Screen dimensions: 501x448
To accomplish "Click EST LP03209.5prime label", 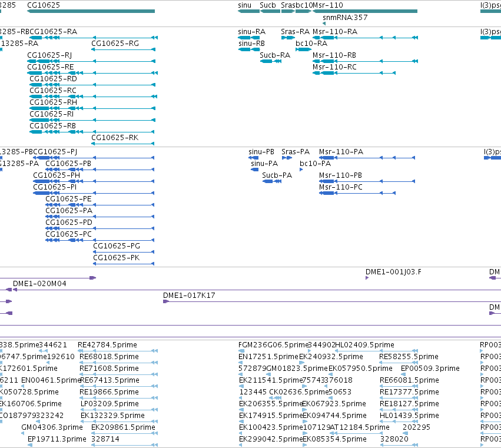I will pyautogui.click(x=110, y=404).
